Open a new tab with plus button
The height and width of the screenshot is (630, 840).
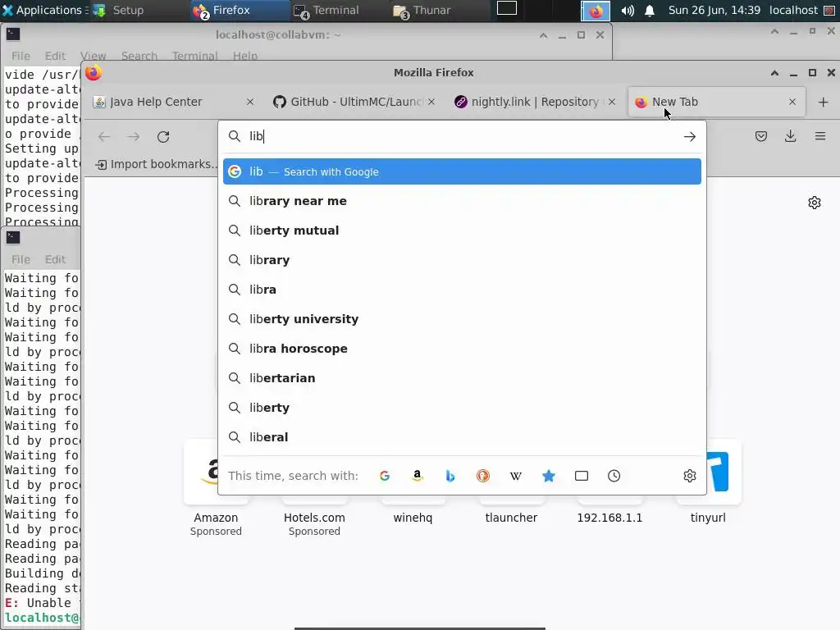click(x=824, y=102)
